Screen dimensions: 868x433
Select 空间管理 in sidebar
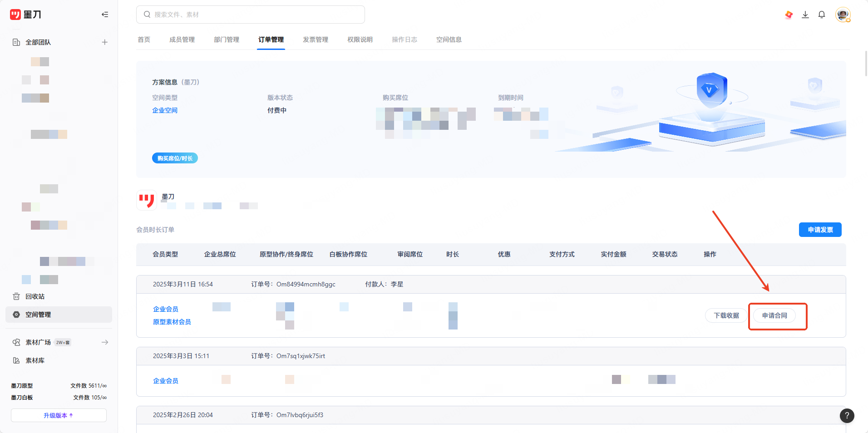pos(59,315)
